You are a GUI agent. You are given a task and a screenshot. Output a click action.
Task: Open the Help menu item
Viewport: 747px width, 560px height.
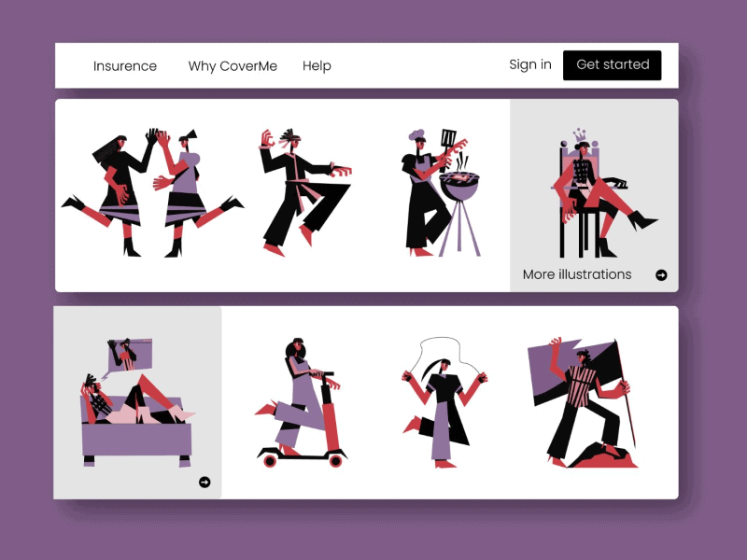point(317,65)
